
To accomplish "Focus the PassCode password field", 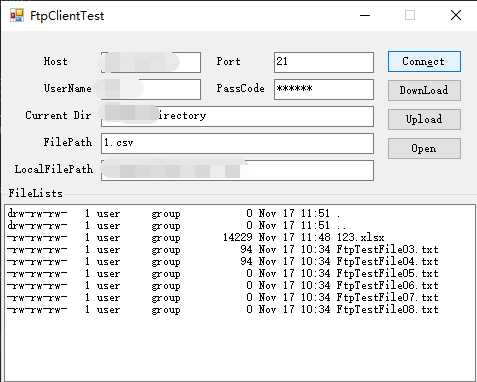I will tap(324, 89).
